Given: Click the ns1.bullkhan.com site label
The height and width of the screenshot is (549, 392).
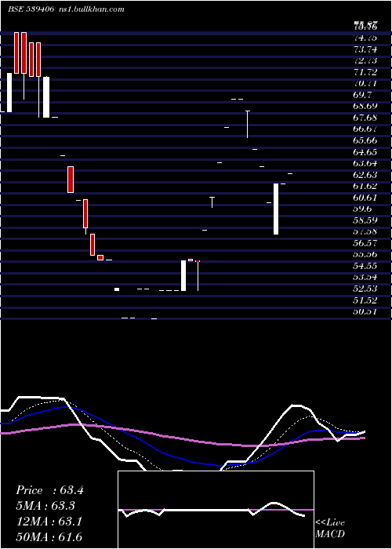Looking at the screenshot, I should pyautogui.click(x=93, y=9).
